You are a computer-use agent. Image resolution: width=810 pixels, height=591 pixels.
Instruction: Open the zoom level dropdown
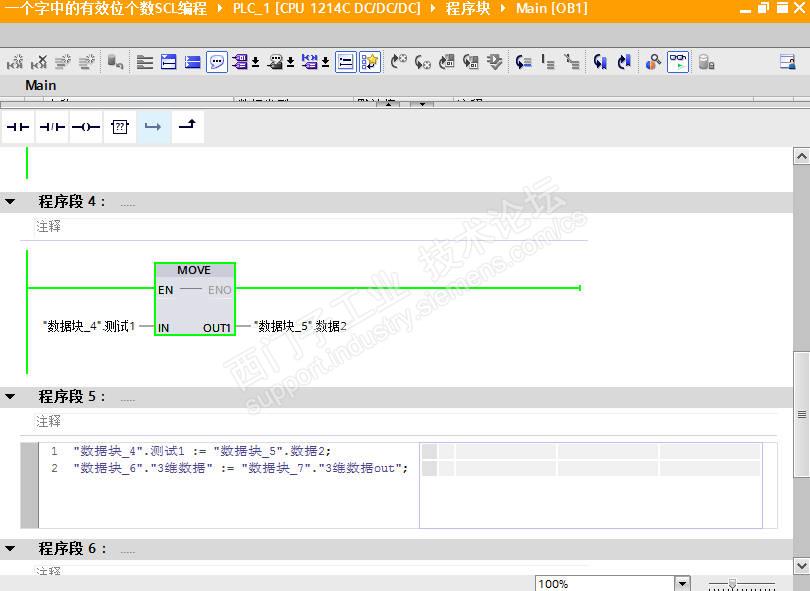[x=682, y=584]
